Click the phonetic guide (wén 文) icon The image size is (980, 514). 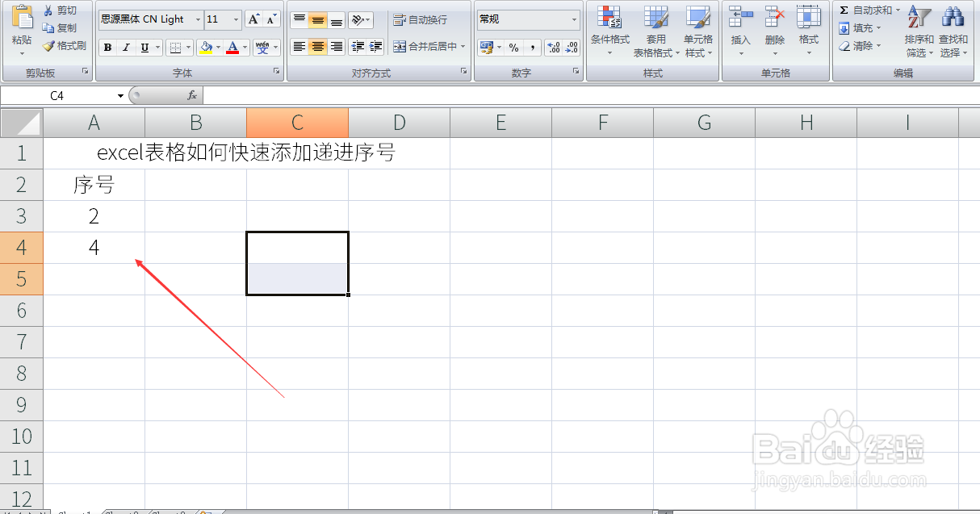262,48
